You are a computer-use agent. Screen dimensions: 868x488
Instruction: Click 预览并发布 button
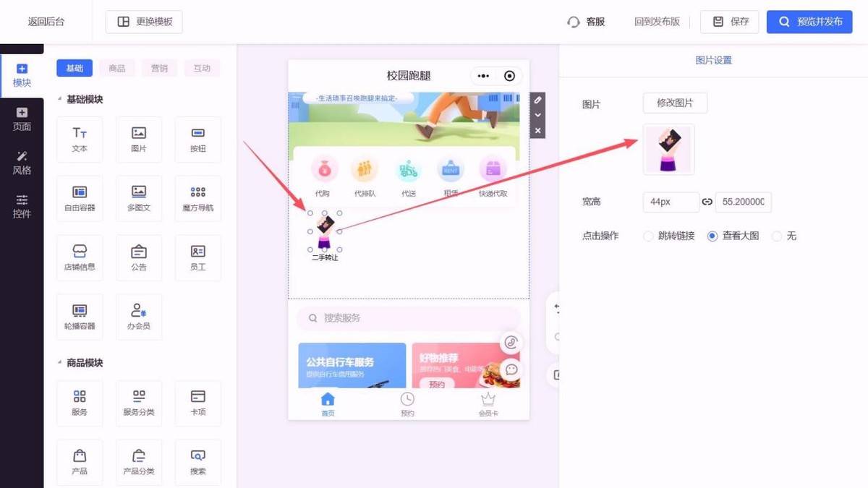click(x=809, y=22)
